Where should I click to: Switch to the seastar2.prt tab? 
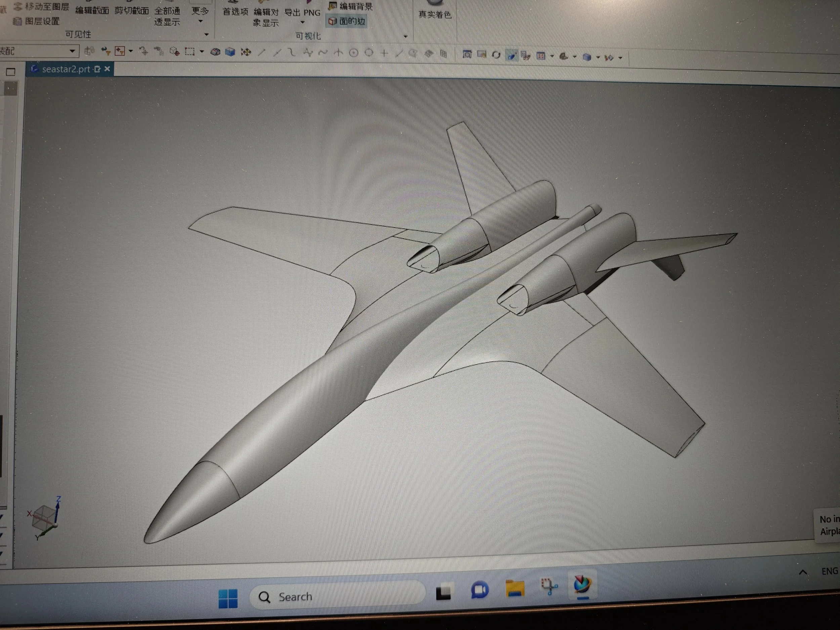click(x=66, y=69)
